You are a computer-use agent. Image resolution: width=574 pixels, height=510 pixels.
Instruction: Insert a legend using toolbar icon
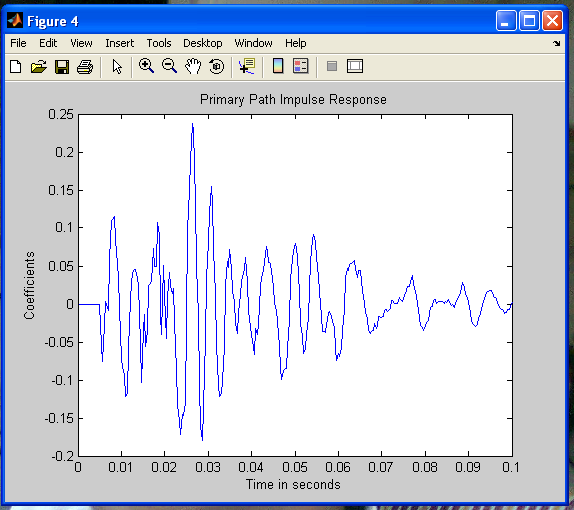tap(301, 66)
